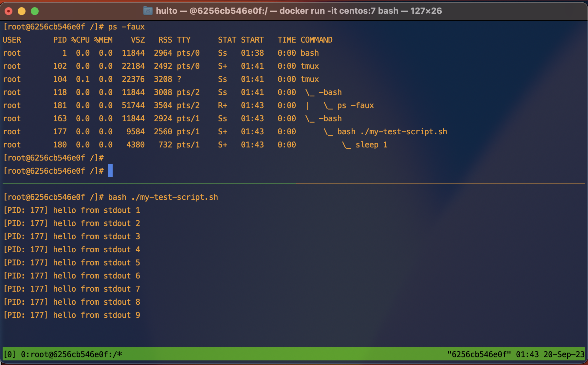The width and height of the screenshot is (588, 365).
Task: Click PID 180 in the process list
Action: [60, 145]
